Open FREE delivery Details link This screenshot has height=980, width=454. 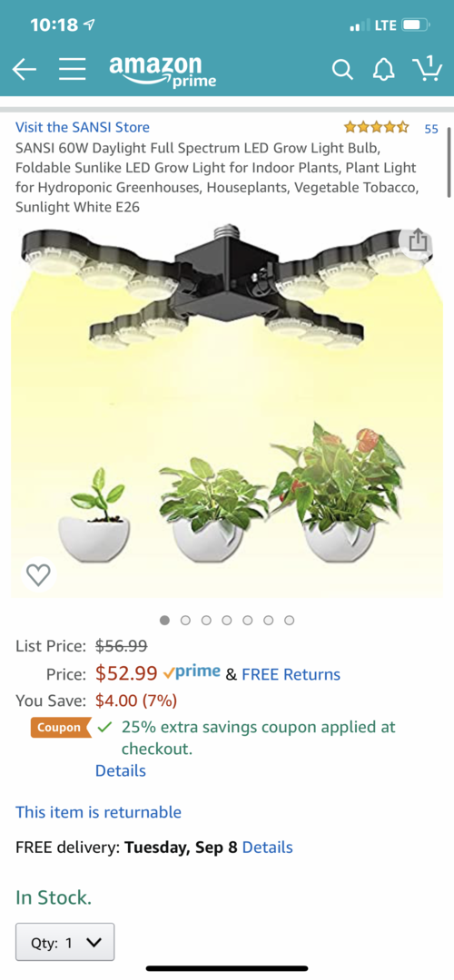tap(267, 848)
